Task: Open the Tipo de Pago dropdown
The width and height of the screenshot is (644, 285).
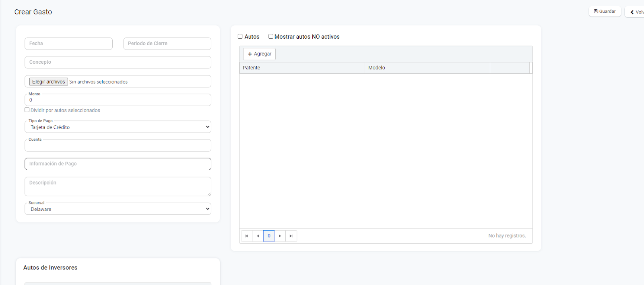Action: (x=118, y=127)
